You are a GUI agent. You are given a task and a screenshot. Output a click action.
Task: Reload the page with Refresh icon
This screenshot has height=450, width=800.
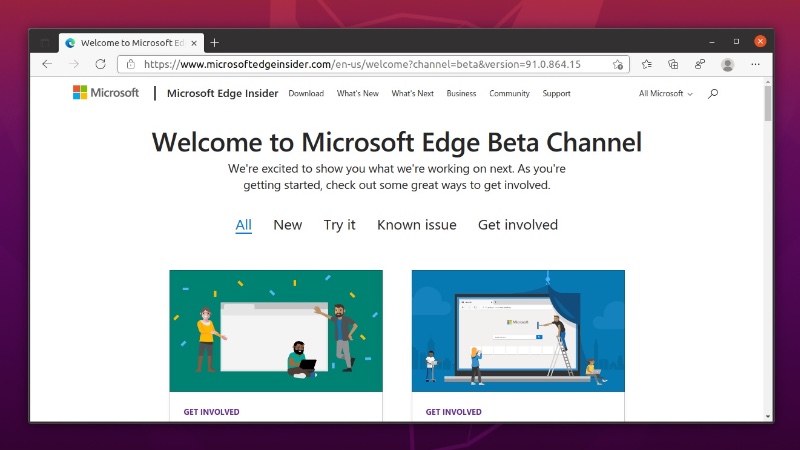pyautogui.click(x=100, y=64)
